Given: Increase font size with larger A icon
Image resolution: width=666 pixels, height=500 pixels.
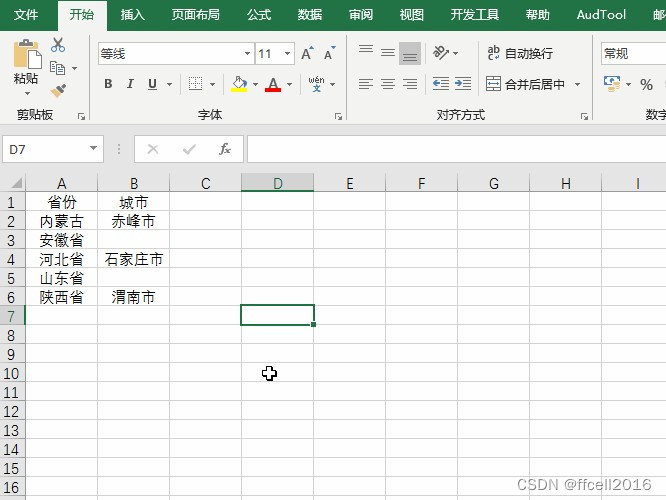Looking at the screenshot, I should [x=308, y=54].
